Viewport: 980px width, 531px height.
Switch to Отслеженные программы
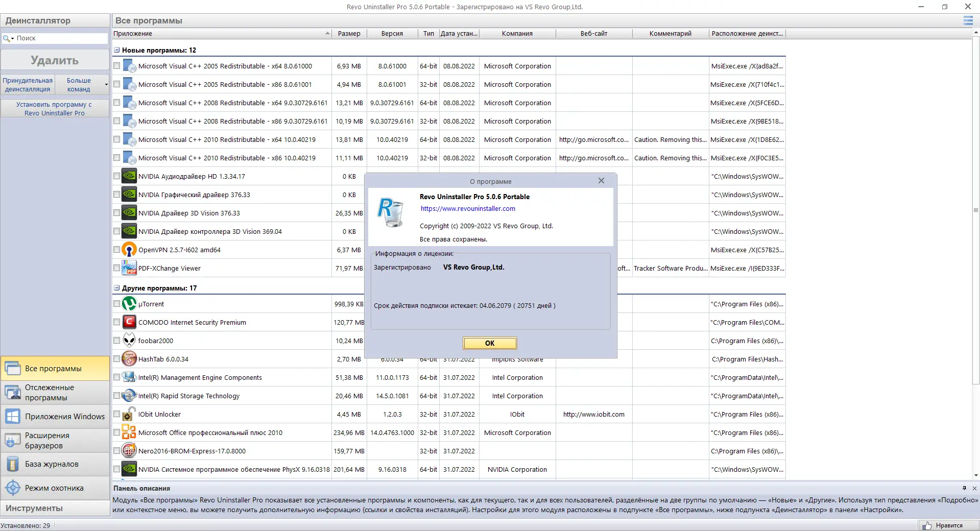(x=55, y=393)
